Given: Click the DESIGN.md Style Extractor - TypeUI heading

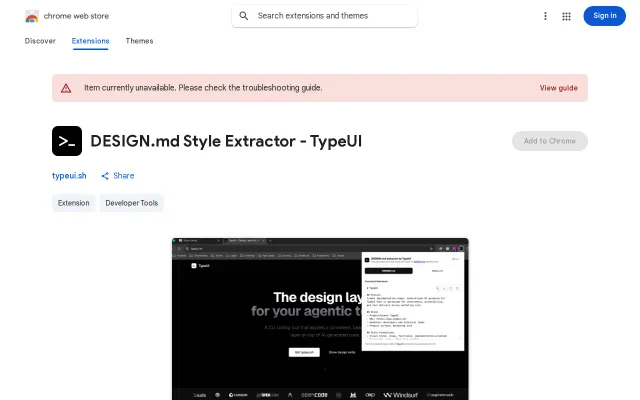Looking at the screenshot, I should click(226, 141).
